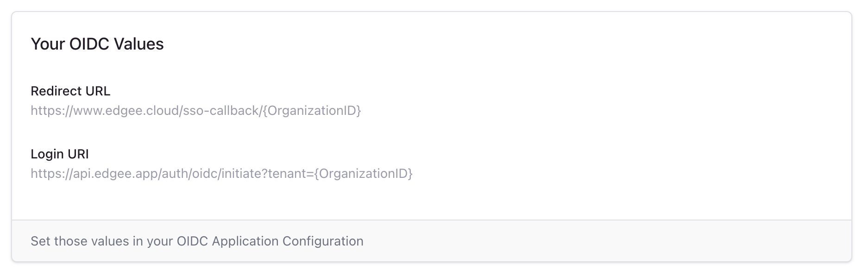Click the api.edgee.app Login URI value

222,174
